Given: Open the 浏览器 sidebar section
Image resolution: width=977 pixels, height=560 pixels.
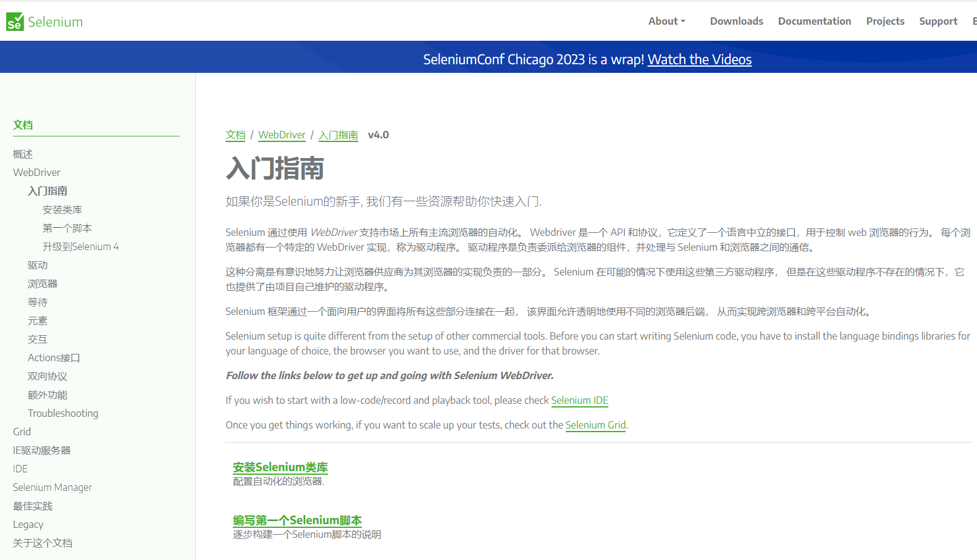Looking at the screenshot, I should (x=43, y=283).
